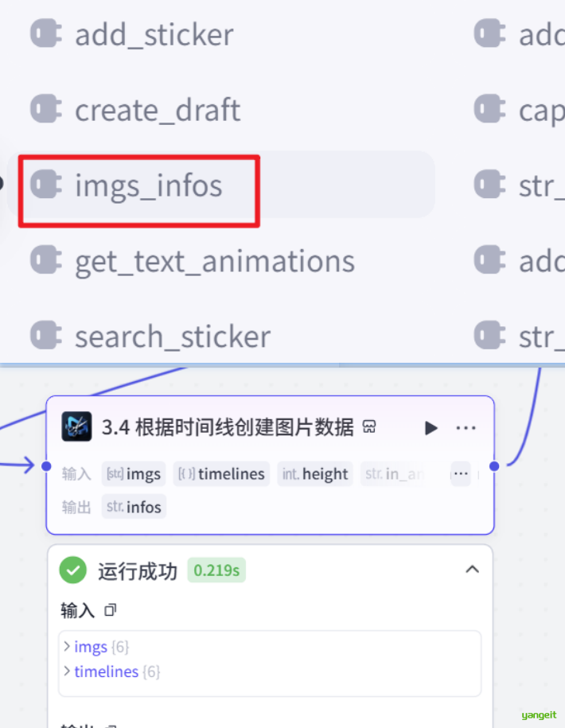Click the green success checkmark icon

(x=72, y=570)
